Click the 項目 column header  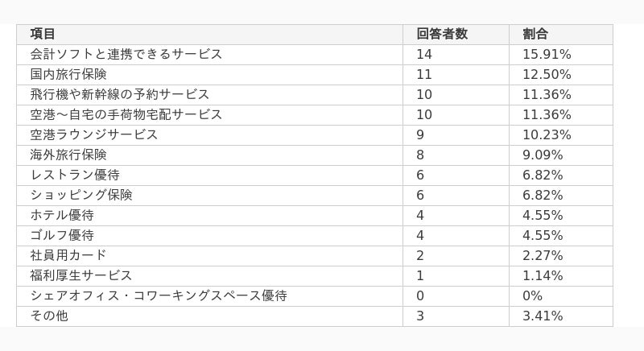click(x=209, y=35)
